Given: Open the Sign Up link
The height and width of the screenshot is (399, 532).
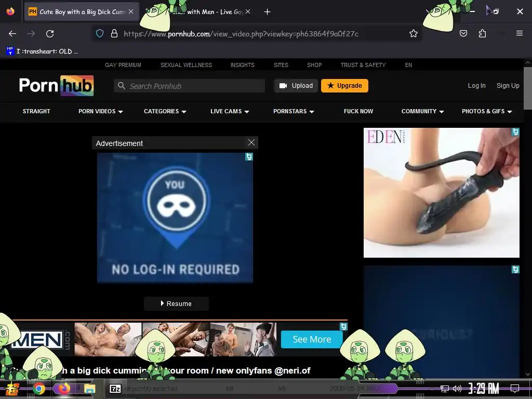Looking at the screenshot, I should point(508,86).
